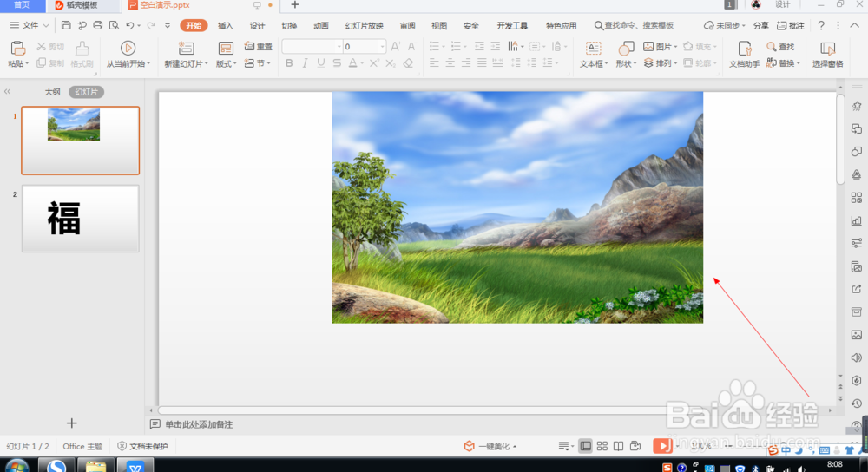Screen dimensions: 868x472
Task: Click the slide sorter grid view icon
Action: [602, 446]
